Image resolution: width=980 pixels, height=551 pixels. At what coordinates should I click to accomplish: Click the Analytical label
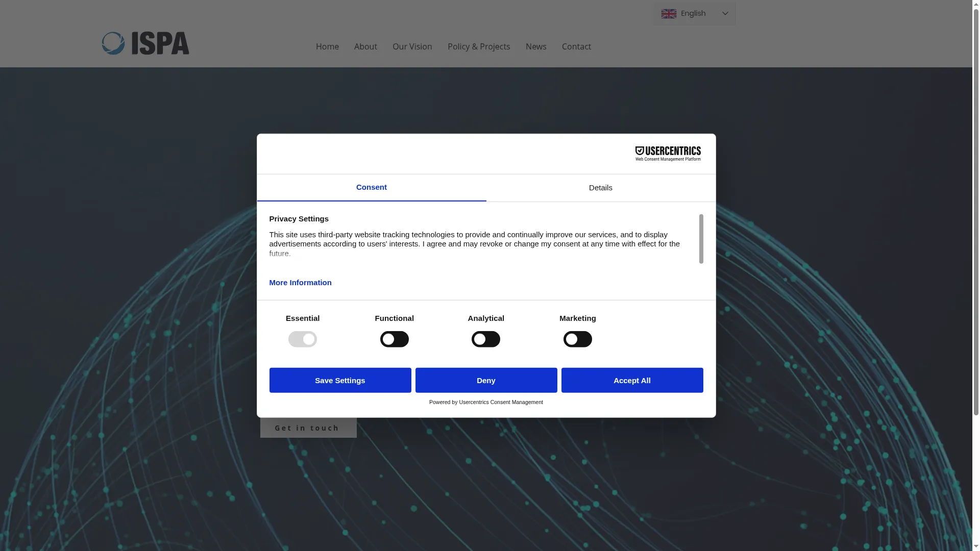486,318
